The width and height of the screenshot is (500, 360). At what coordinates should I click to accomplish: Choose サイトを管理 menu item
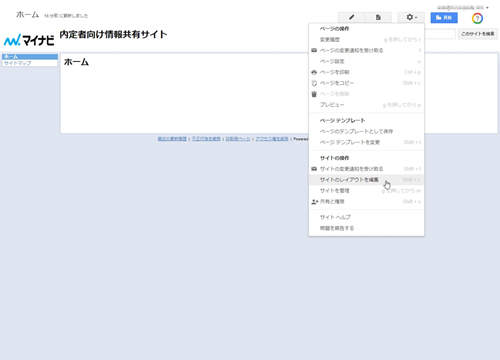(366, 191)
